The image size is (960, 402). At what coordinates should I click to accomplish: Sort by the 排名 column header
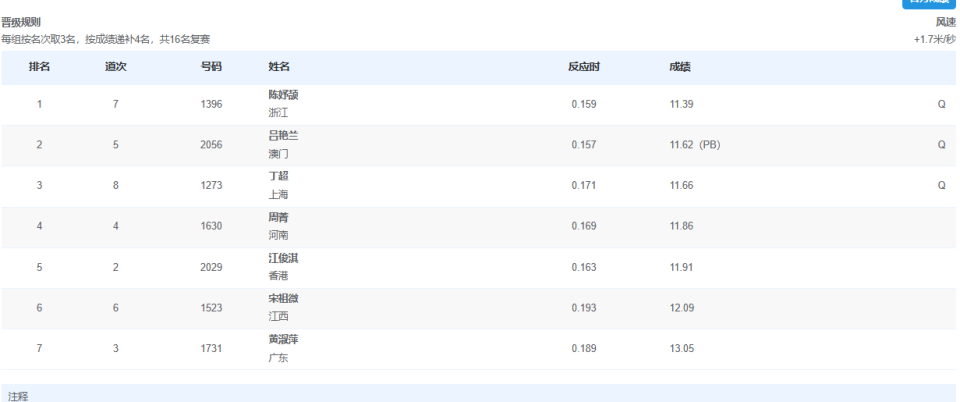(x=40, y=67)
